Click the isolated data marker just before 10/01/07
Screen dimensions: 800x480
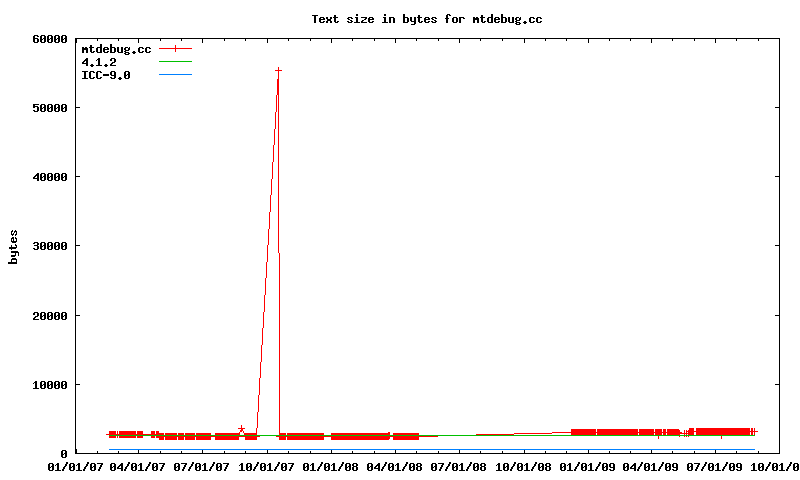(x=241, y=429)
